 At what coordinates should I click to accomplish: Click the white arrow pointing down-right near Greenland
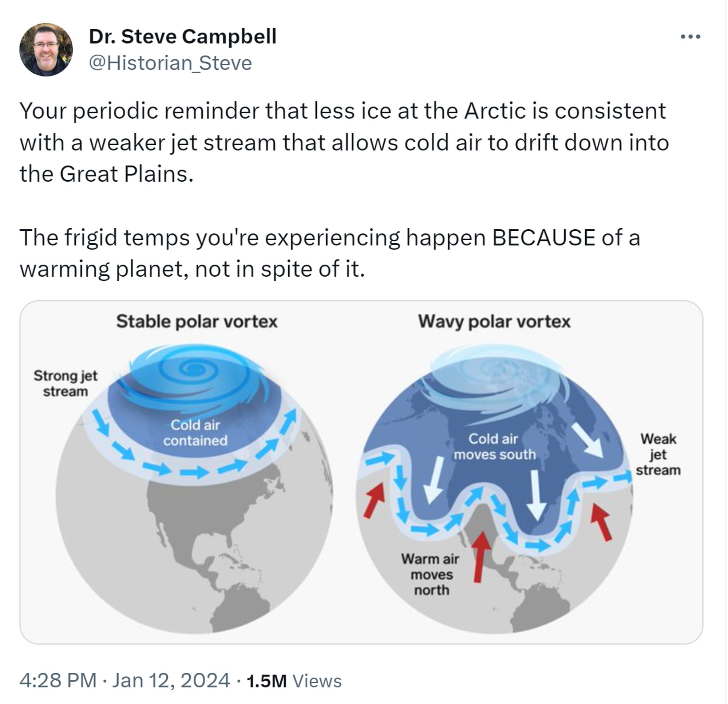[x=587, y=440]
